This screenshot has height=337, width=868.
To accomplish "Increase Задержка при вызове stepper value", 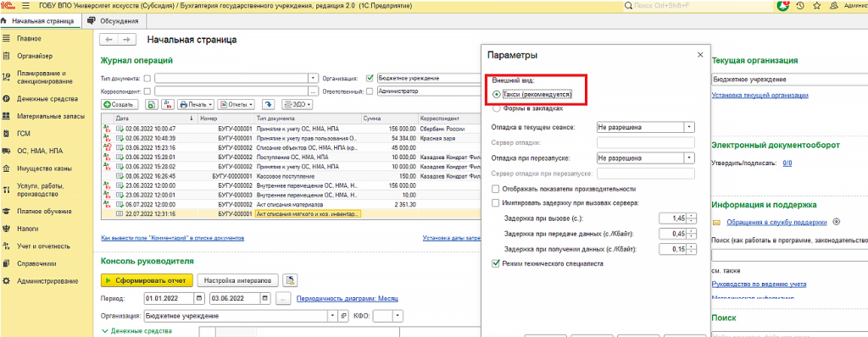I will coord(692,216).
